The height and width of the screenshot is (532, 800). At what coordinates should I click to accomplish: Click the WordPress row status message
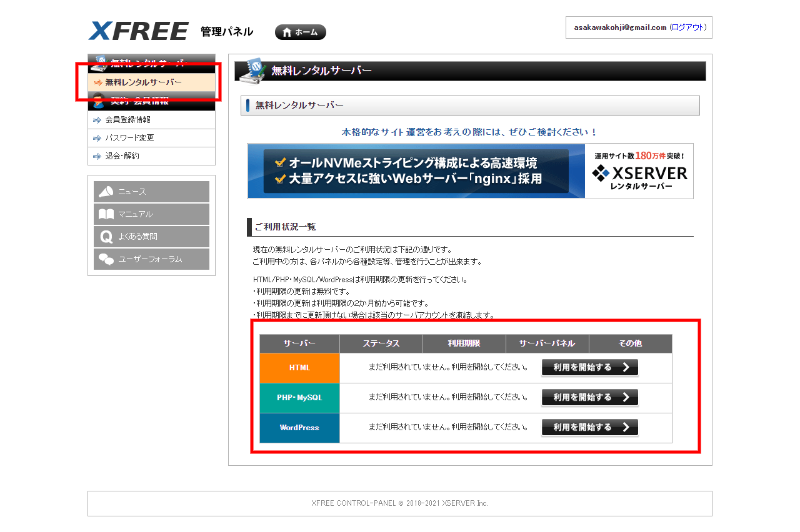447,427
